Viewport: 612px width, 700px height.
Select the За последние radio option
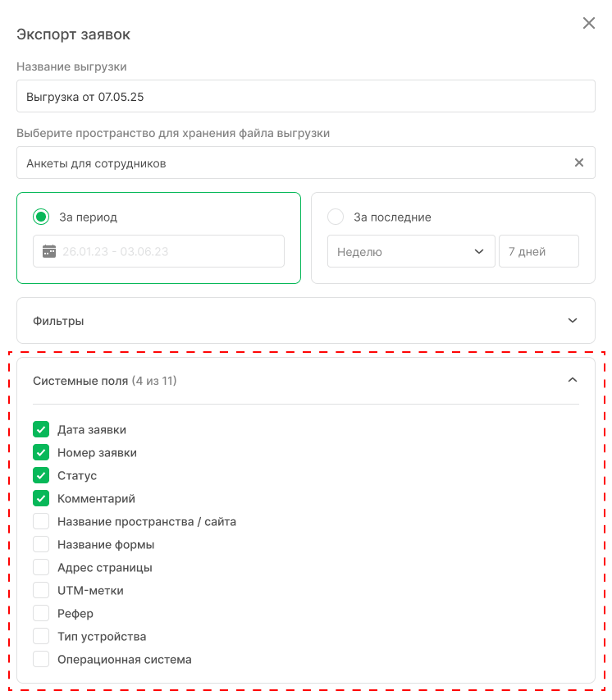pos(336,217)
